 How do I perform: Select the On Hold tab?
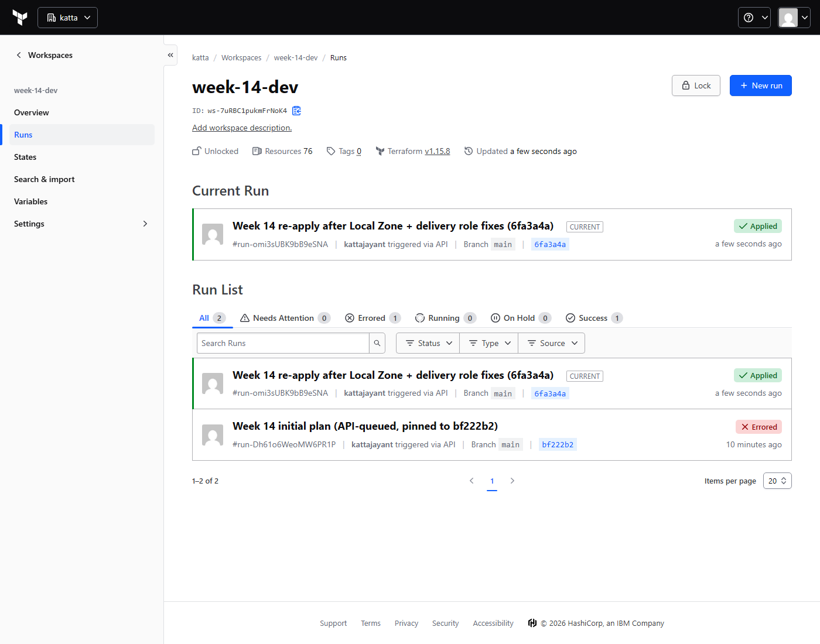521,318
